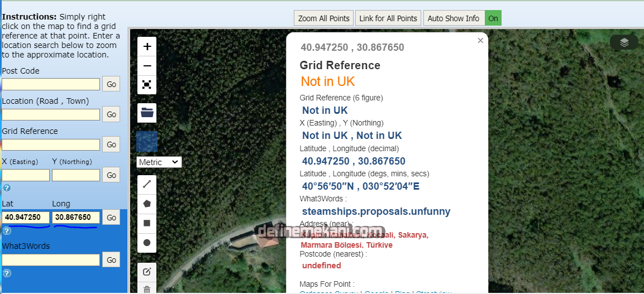Open the map layers switcher
Viewport: 644px width, 294px height.
pos(624,42)
